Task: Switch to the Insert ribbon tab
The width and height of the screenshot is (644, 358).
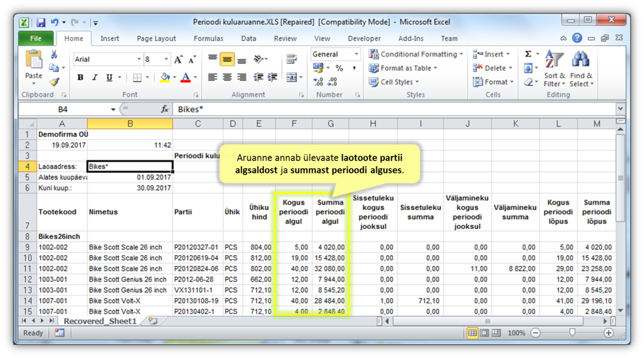Action: click(x=109, y=39)
